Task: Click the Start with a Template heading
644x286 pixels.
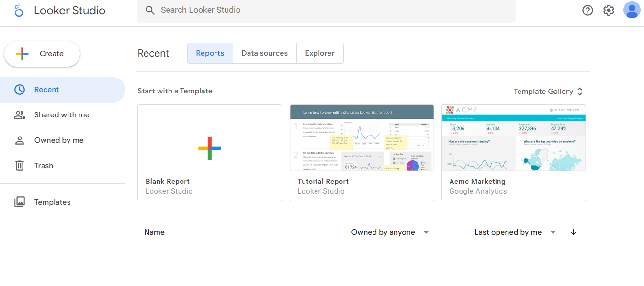Action: (175, 91)
